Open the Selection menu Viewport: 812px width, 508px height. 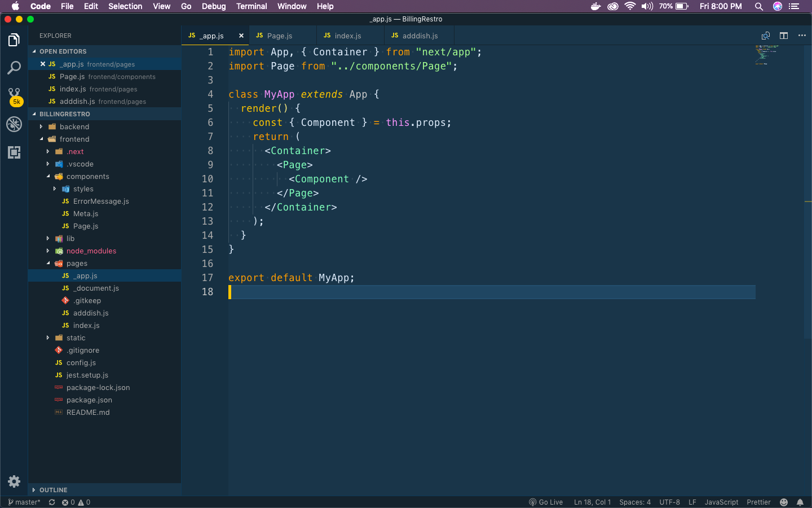click(x=125, y=6)
